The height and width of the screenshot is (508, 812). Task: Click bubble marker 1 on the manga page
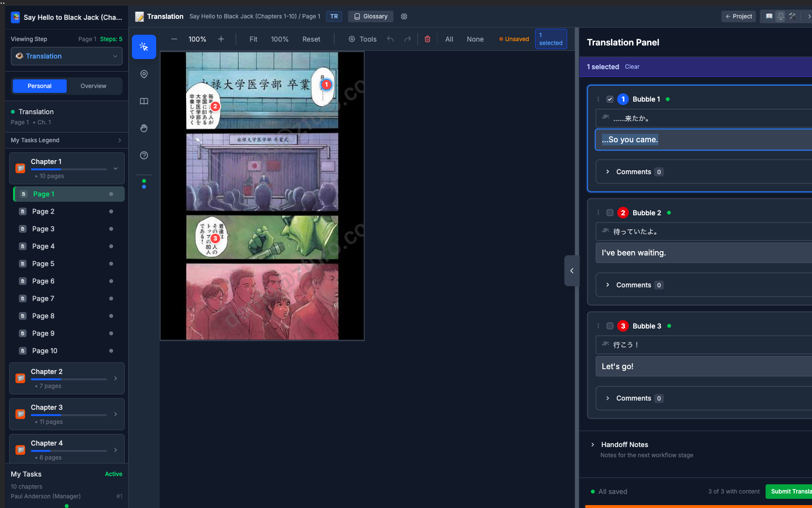click(x=326, y=85)
